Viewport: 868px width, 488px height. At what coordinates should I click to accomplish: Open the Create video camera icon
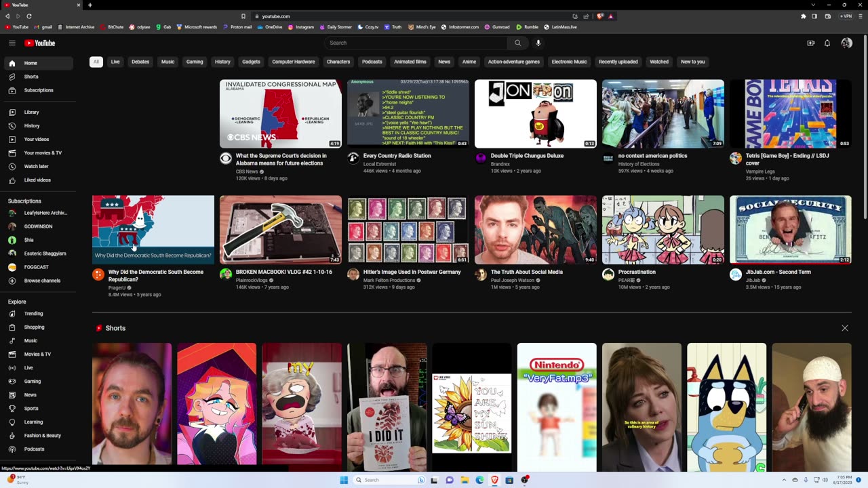click(810, 43)
